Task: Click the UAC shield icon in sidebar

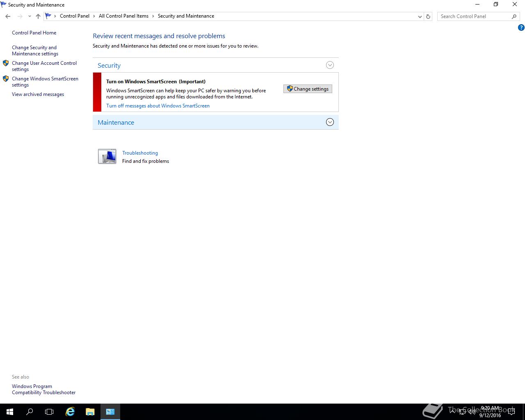Action: [6, 63]
